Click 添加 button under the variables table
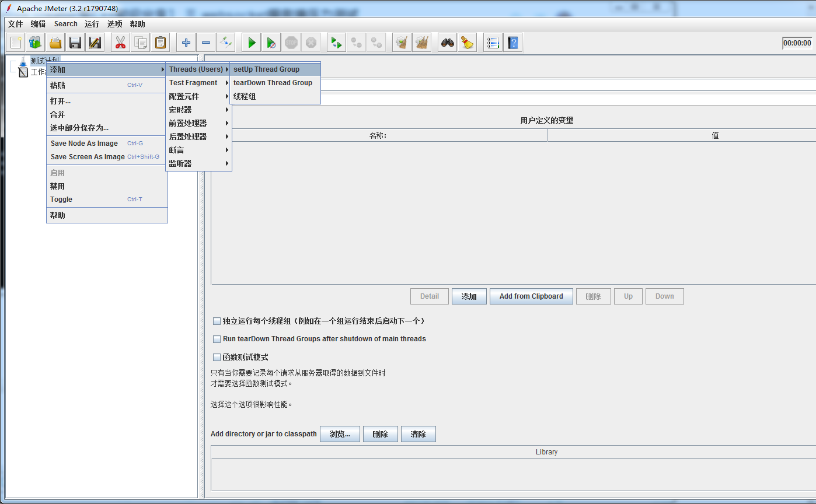The height and width of the screenshot is (504, 816). pos(469,296)
